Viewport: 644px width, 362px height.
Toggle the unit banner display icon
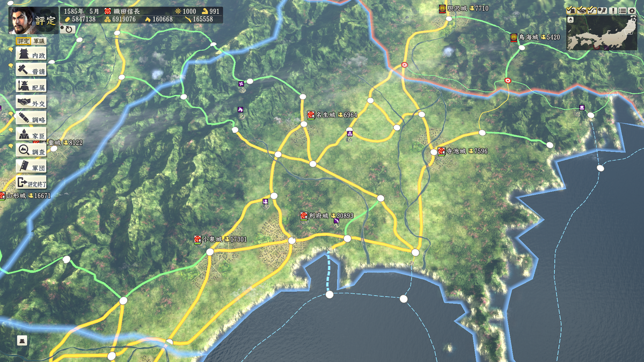pos(602,11)
